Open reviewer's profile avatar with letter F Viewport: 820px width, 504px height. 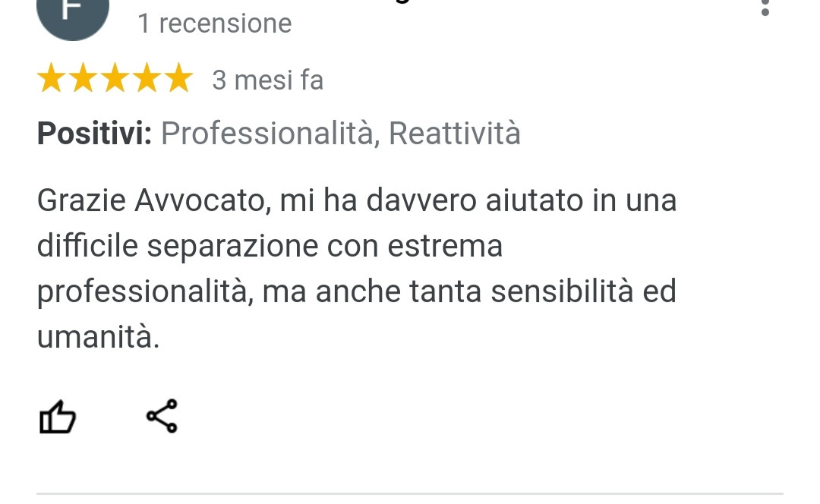(73, 14)
